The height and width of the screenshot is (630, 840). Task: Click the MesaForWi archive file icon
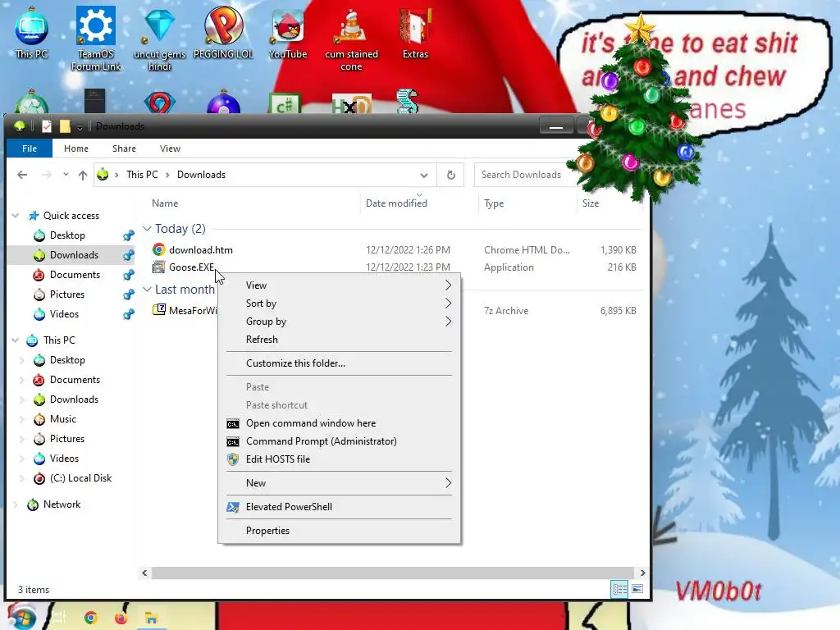pos(158,309)
